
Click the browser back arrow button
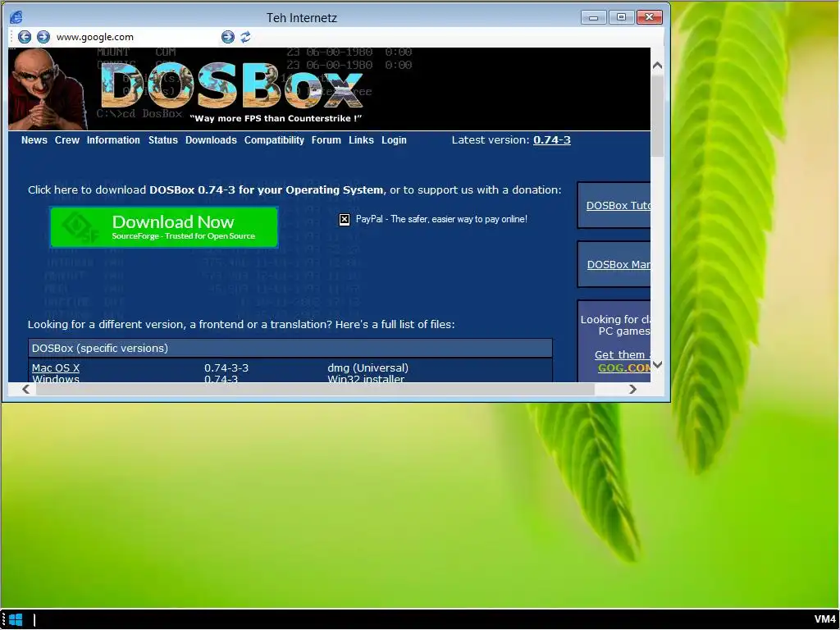[x=25, y=37]
